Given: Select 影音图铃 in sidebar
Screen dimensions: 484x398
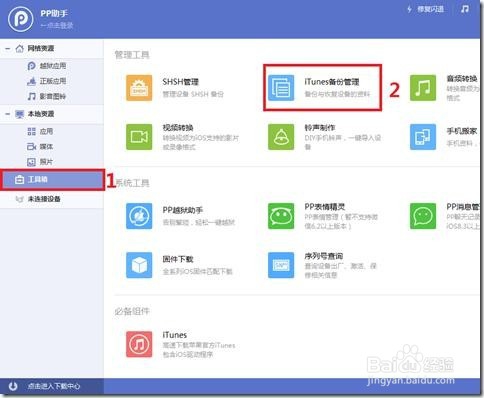Looking at the screenshot, I should [46, 96].
